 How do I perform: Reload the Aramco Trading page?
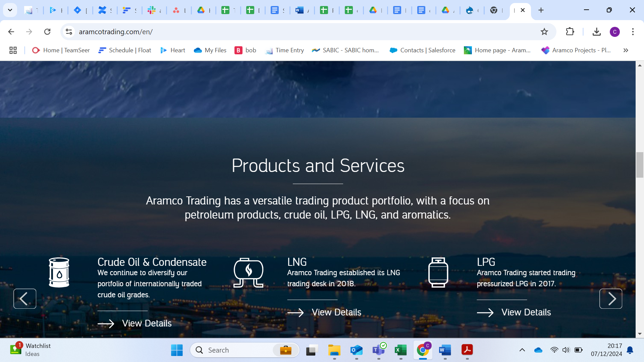pos(47,32)
